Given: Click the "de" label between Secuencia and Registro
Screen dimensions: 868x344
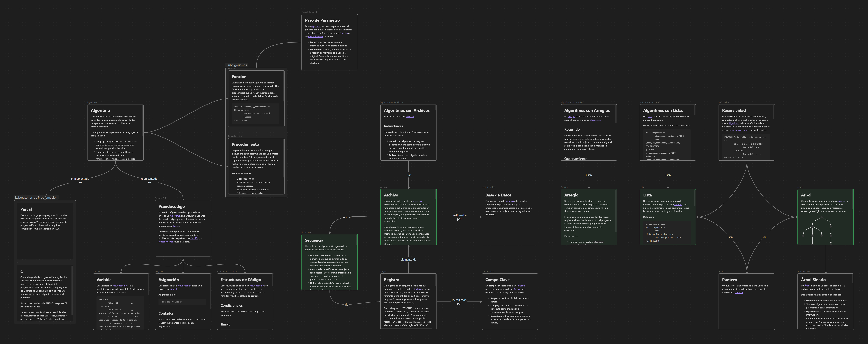Looking at the screenshot, I should click(x=346, y=305).
